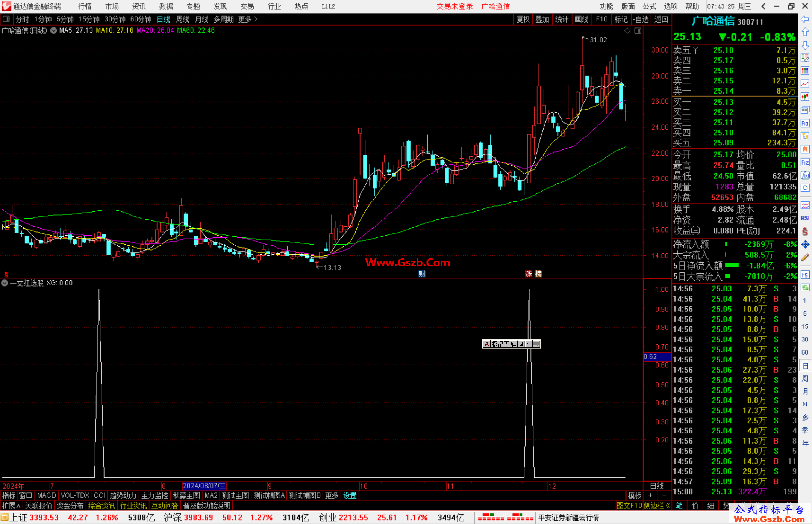
Task: Click the 返回 return button
Action: pyautogui.click(x=661, y=19)
